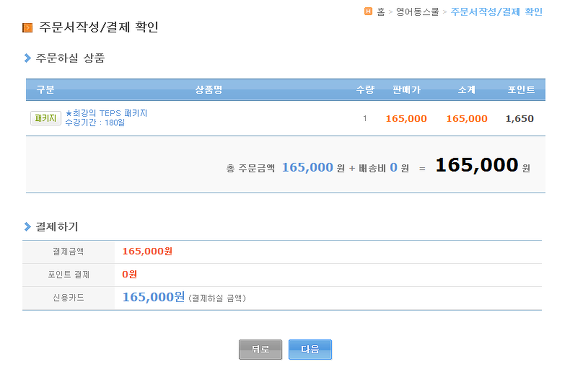Select the 판매가 column header

[x=406, y=90]
